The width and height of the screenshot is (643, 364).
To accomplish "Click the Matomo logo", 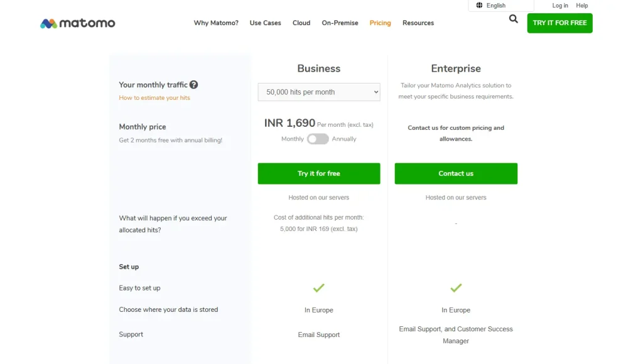I will click(77, 23).
